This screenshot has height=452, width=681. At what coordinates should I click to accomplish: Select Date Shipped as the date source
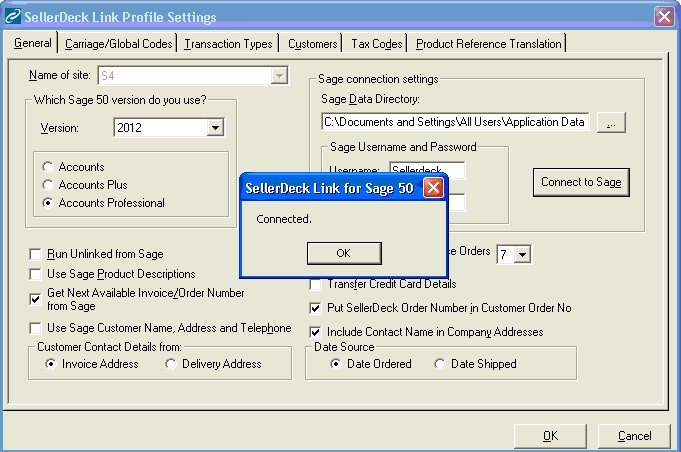[x=440, y=365]
